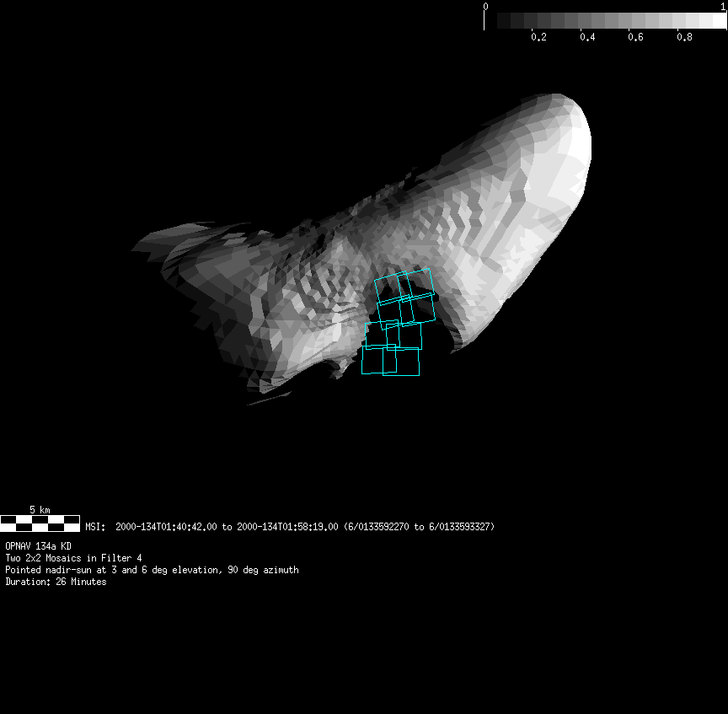Click the "Duration: 26 Minutes" text
The height and width of the screenshot is (714, 728).
pyautogui.click(x=56, y=582)
